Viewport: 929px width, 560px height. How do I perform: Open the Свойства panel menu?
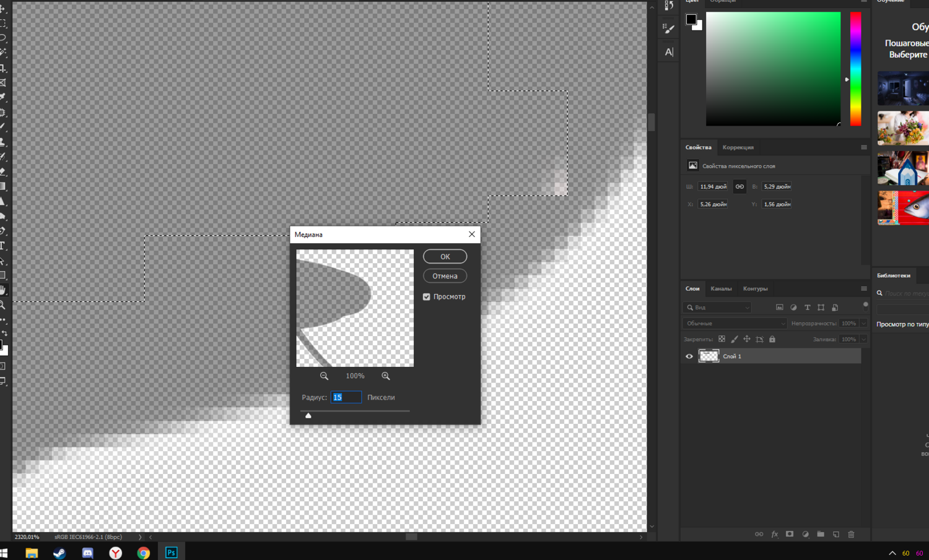pos(864,147)
